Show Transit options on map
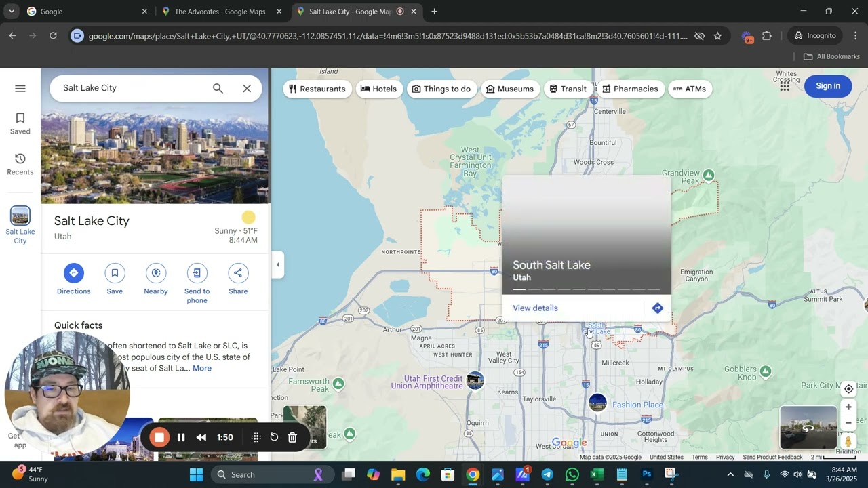Viewport: 868px width, 488px height. pos(568,89)
